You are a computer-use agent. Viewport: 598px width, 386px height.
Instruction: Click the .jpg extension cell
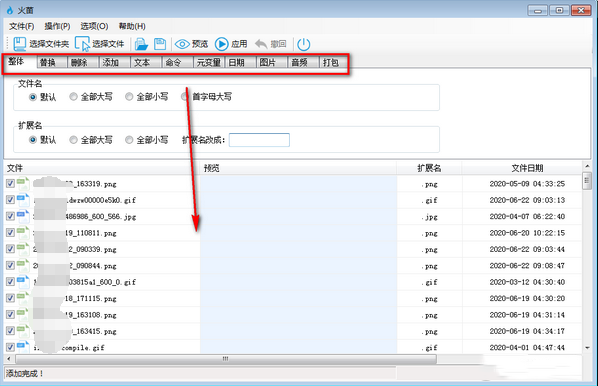pyautogui.click(x=429, y=217)
